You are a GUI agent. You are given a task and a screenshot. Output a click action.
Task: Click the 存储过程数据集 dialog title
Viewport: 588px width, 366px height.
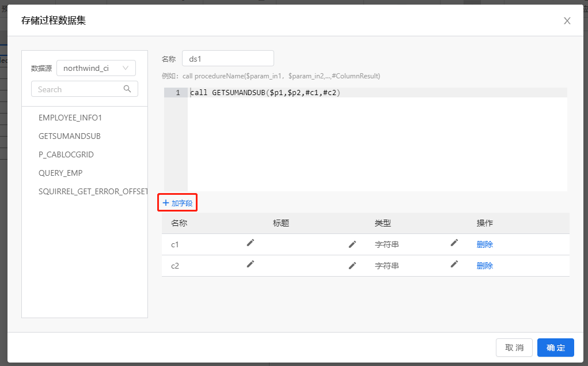pyautogui.click(x=53, y=20)
